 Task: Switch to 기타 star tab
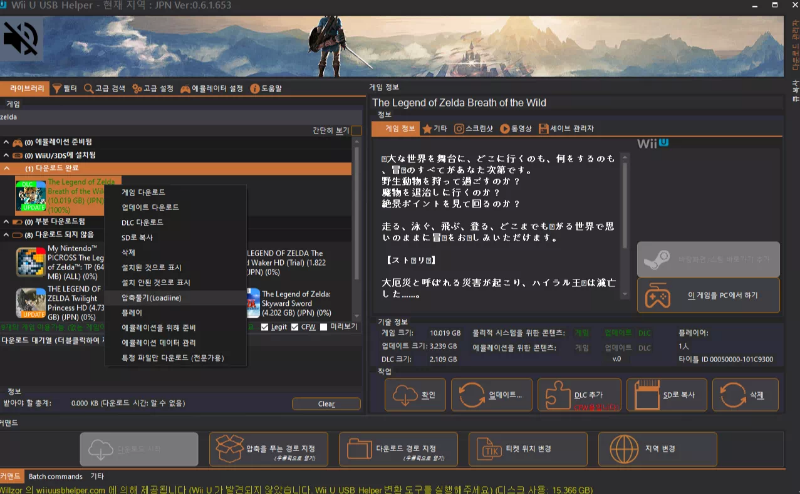click(435, 129)
